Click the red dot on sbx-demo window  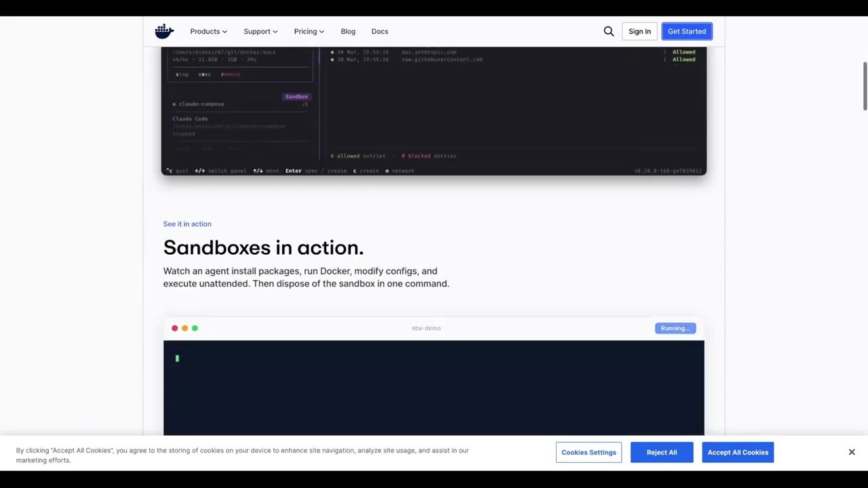coord(175,328)
